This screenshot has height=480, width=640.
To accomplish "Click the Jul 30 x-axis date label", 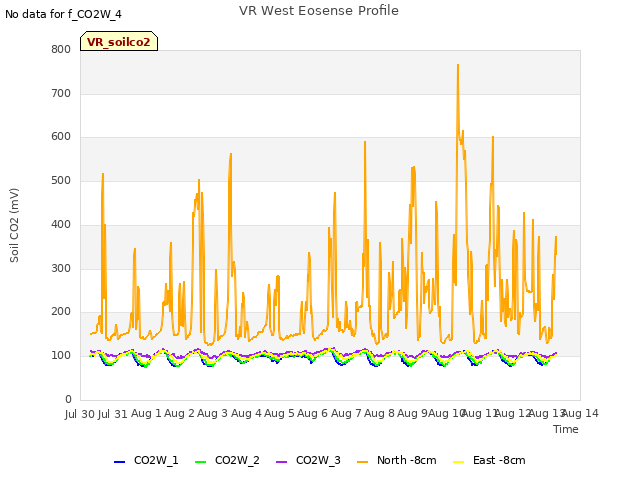I will 80,414.
